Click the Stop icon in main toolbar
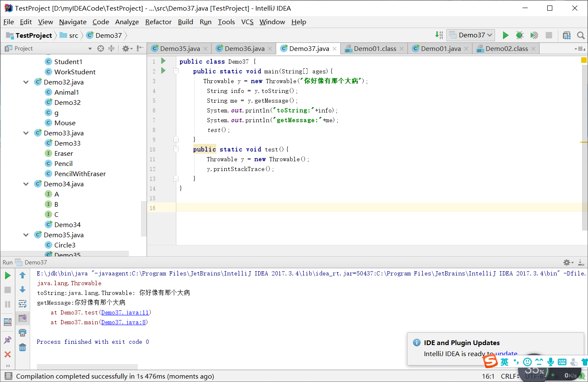The width and height of the screenshot is (588, 382). tap(549, 35)
